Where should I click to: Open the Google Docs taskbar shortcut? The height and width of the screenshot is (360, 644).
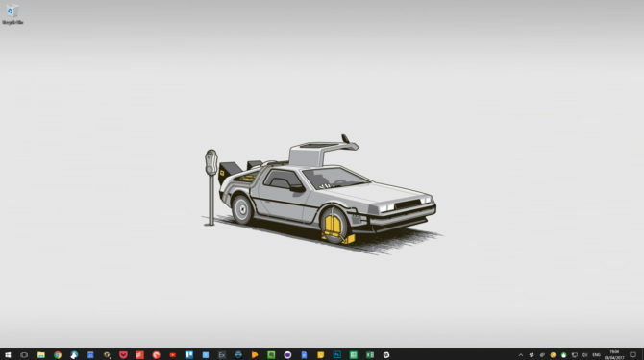click(304, 354)
